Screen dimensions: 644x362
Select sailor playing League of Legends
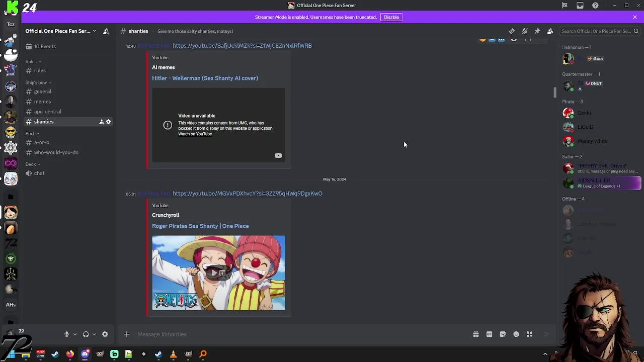coord(601,183)
